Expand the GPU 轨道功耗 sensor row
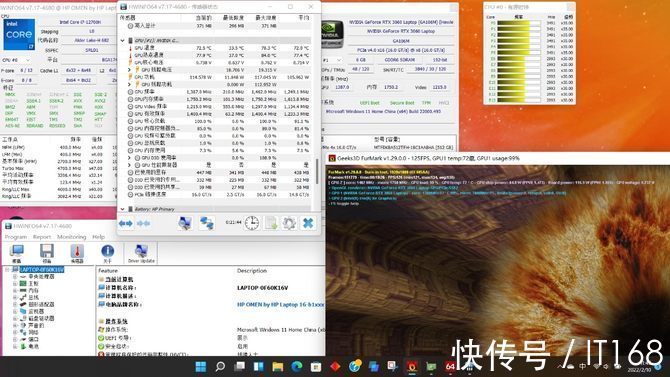The height and width of the screenshot is (377, 670). [x=129, y=84]
